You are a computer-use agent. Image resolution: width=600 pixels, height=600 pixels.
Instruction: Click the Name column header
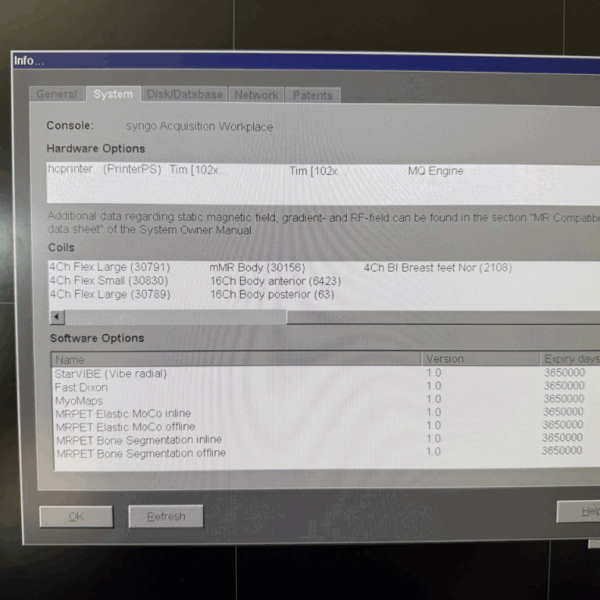point(236,359)
